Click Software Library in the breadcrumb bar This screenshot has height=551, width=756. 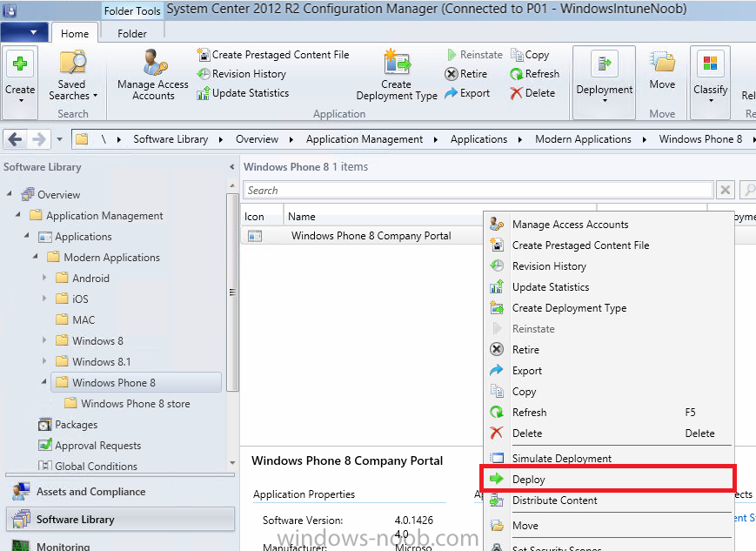[x=171, y=139]
